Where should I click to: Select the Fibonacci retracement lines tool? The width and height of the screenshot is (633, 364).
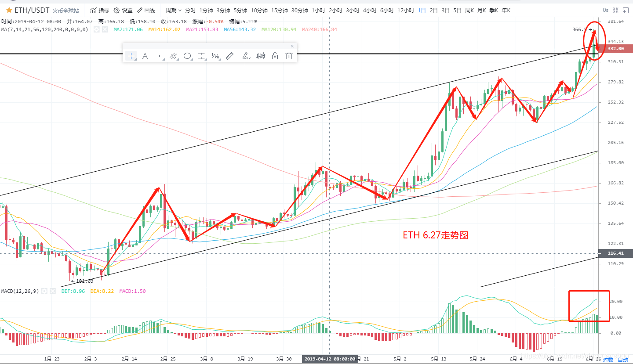point(202,56)
